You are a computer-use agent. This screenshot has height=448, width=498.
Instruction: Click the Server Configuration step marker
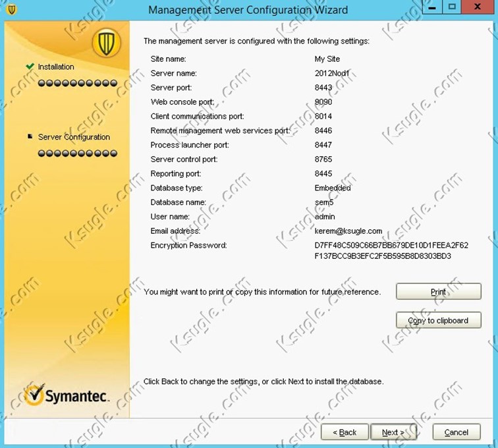coord(30,136)
